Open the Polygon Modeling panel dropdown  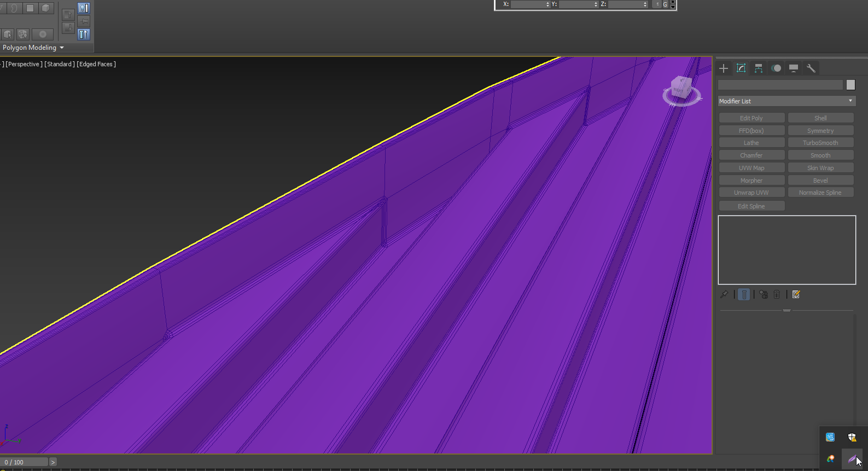pyautogui.click(x=33, y=48)
